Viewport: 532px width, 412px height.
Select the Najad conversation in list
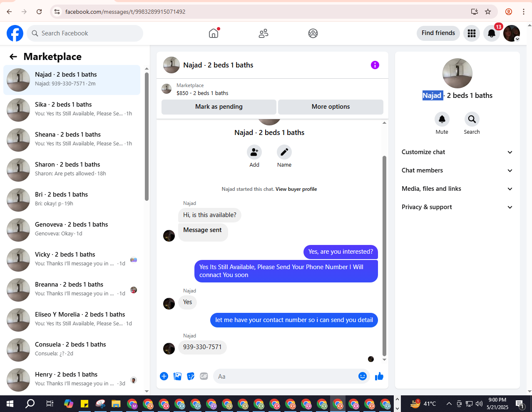pyautogui.click(x=72, y=80)
